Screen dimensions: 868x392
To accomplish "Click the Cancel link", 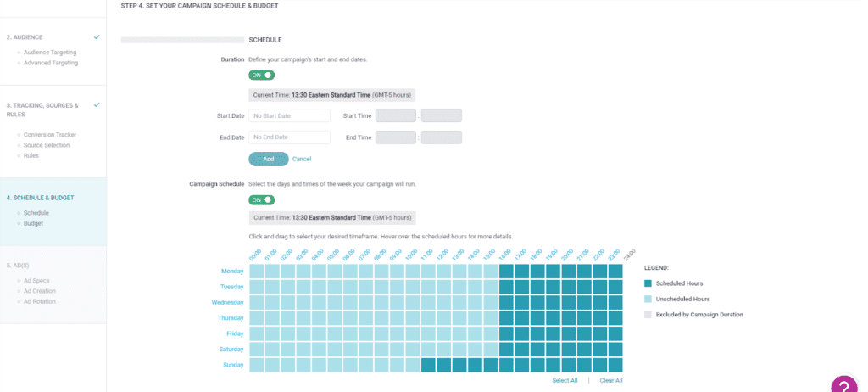I will click(302, 159).
